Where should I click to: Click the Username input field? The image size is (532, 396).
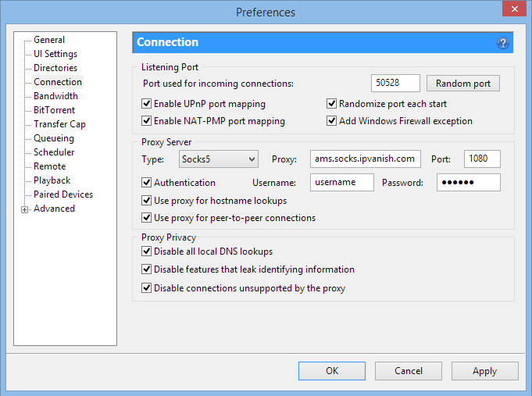[x=342, y=183]
